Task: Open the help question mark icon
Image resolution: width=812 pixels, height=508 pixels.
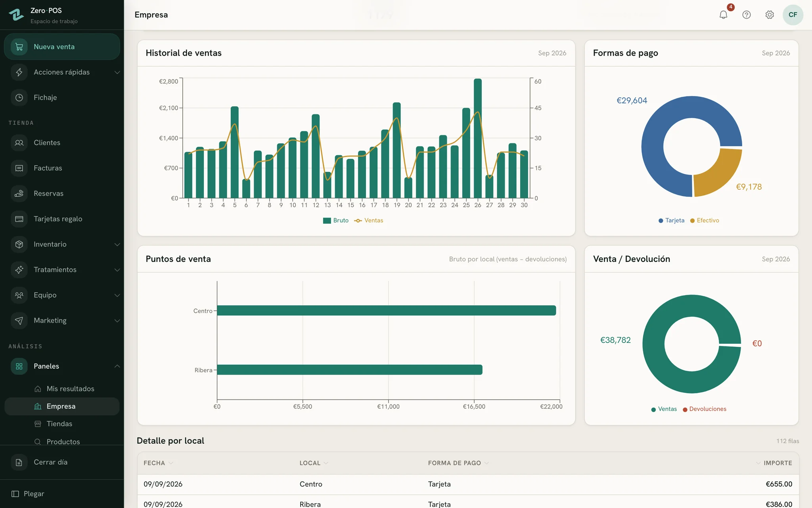Action: pos(747,15)
